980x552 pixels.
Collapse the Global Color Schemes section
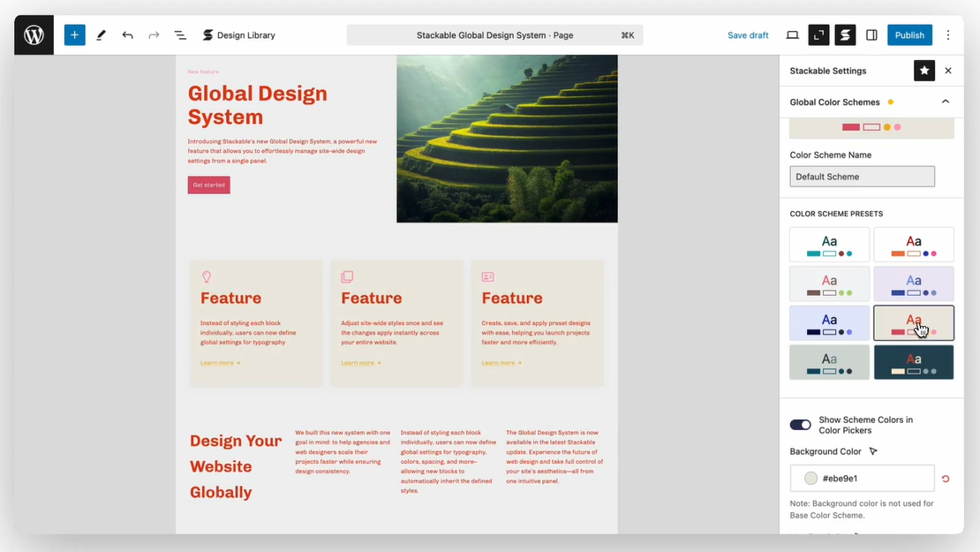945,102
